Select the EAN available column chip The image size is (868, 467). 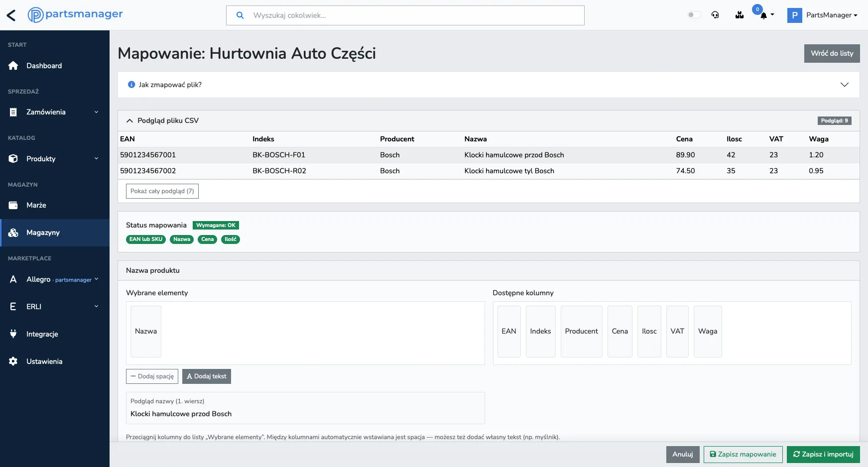pos(509,332)
